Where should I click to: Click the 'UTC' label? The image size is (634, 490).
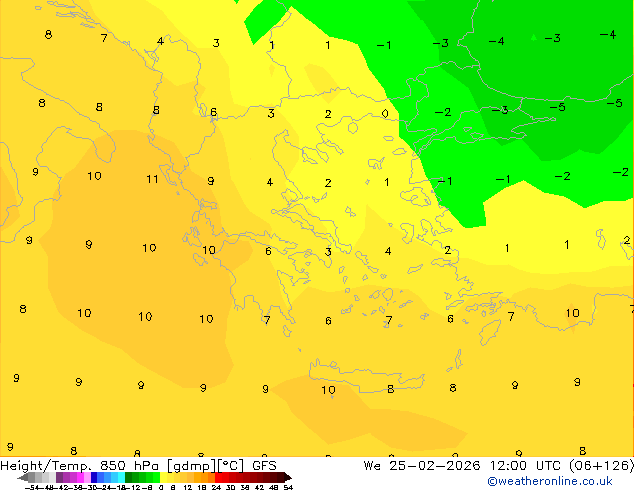point(548,466)
